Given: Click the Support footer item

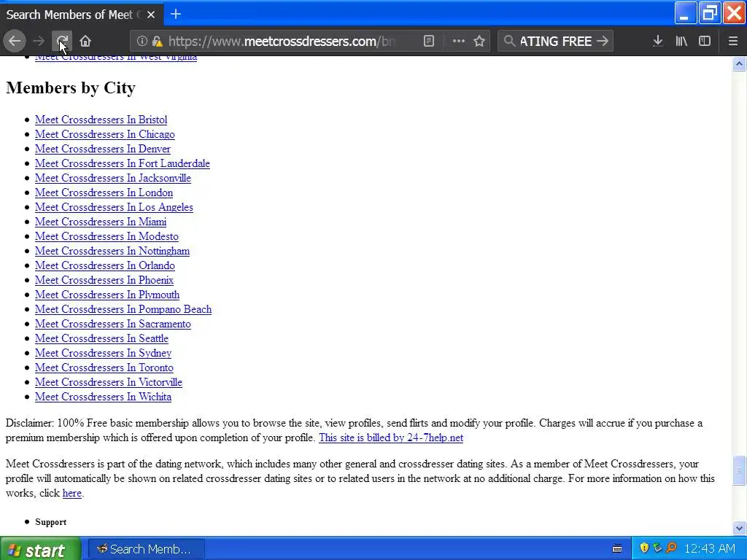Looking at the screenshot, I should (x=50, y=522).
